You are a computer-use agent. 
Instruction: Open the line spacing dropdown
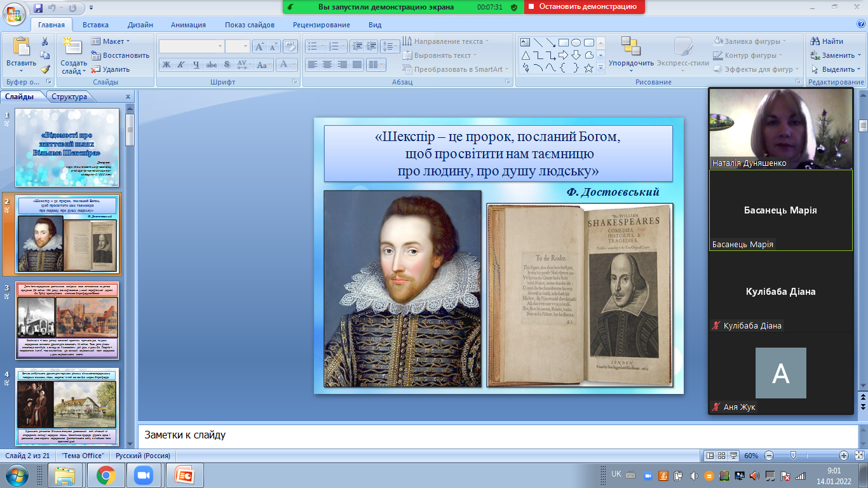click(390, 46)
